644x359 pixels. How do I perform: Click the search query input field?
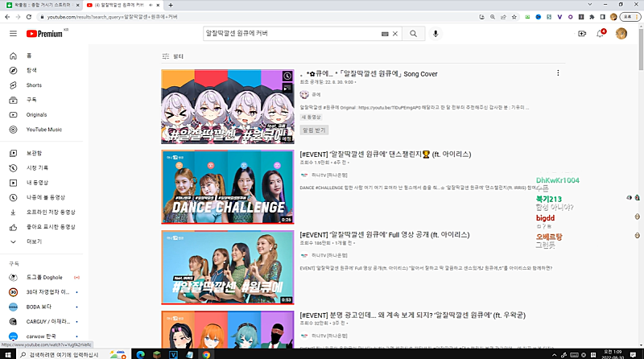290,33
